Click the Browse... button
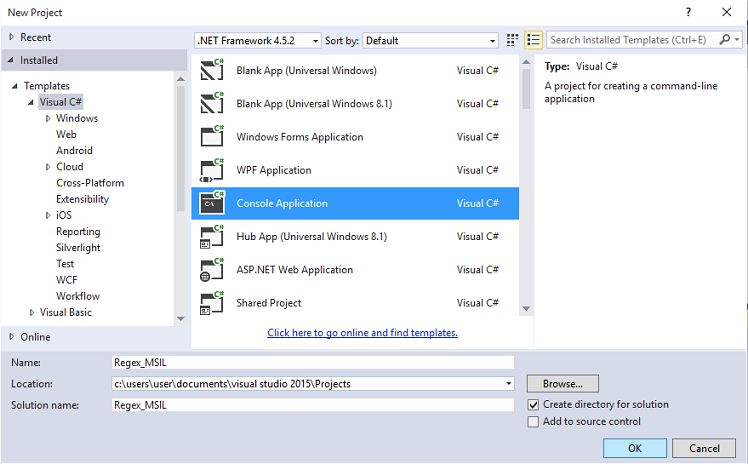 [562, 383]
